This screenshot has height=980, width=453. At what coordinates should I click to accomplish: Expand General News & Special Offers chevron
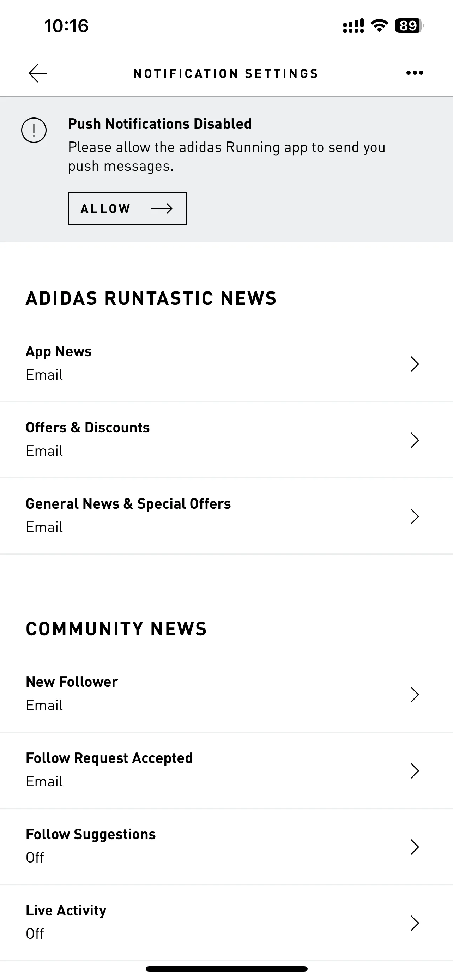click(415, 516)
